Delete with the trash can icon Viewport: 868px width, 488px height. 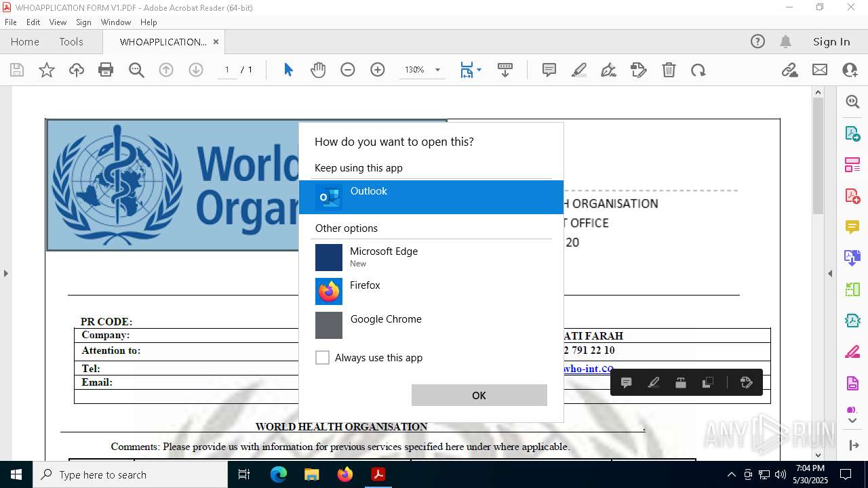pyautogui.click(x=669, y=70)
